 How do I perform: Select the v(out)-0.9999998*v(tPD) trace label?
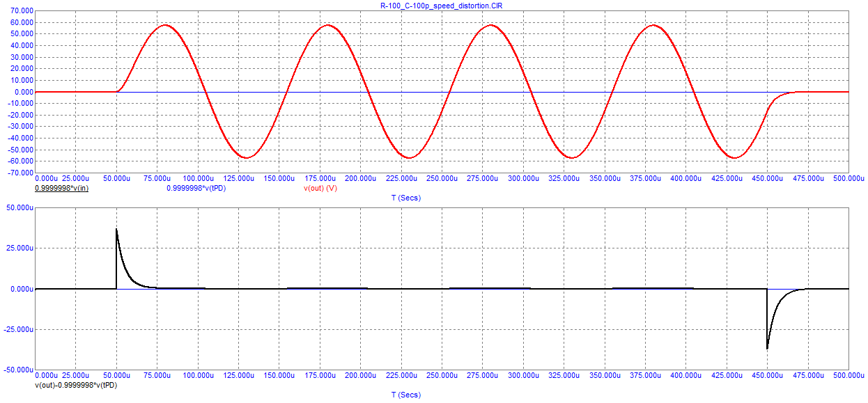75,385
